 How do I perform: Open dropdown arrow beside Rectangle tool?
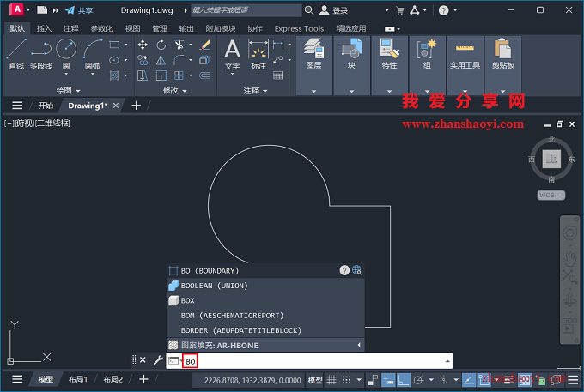(x=126, y=45)
